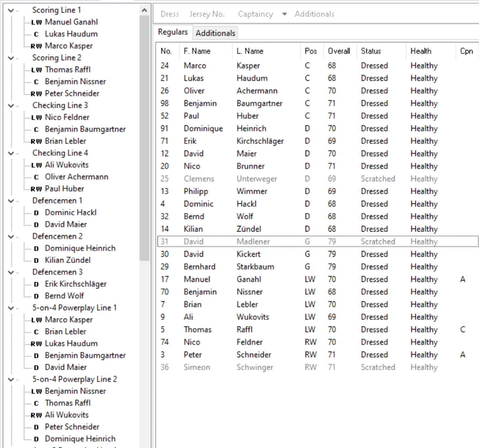Sort the table by Pos column header
The height and width of the screenshot is (448, 479).
(310, 51)
